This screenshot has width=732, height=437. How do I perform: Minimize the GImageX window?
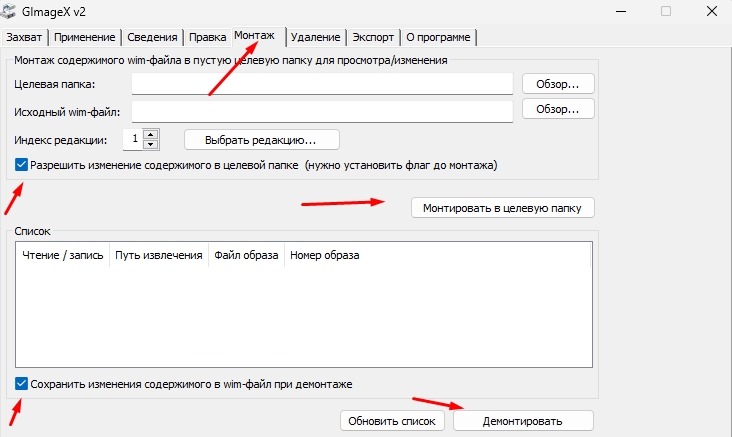pos(621,11)
